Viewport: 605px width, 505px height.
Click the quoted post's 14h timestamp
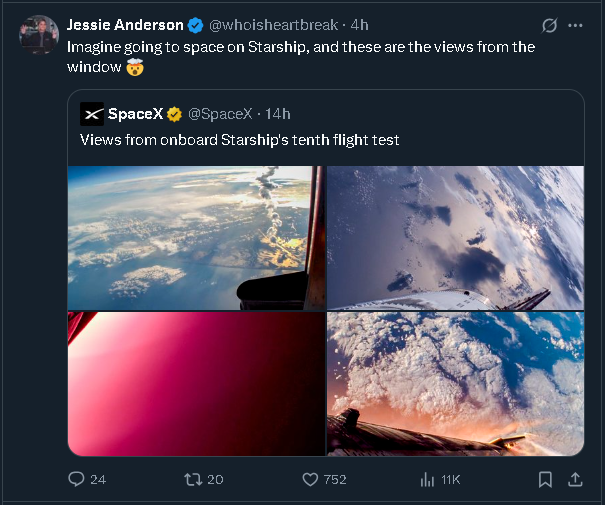tap(277, 114)
